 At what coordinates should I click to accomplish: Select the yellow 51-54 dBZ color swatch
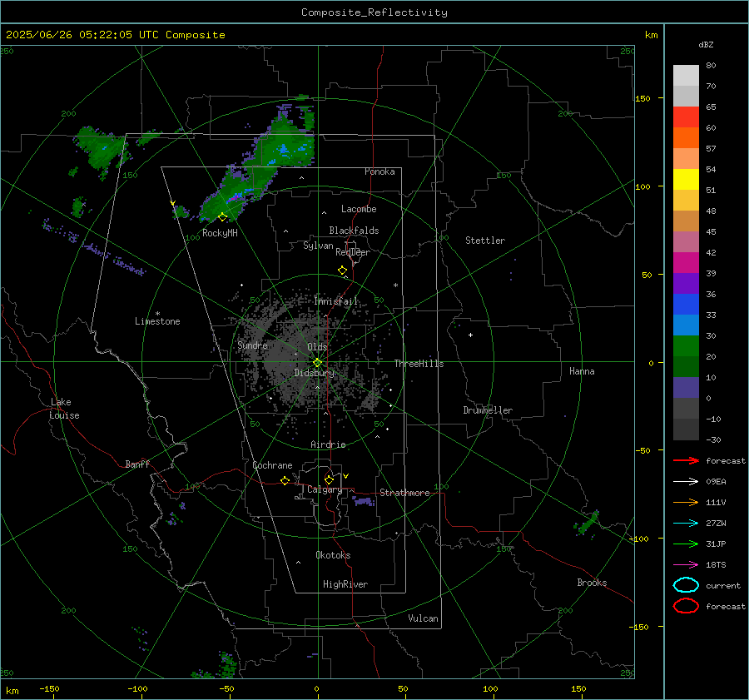tap(686, 179)
